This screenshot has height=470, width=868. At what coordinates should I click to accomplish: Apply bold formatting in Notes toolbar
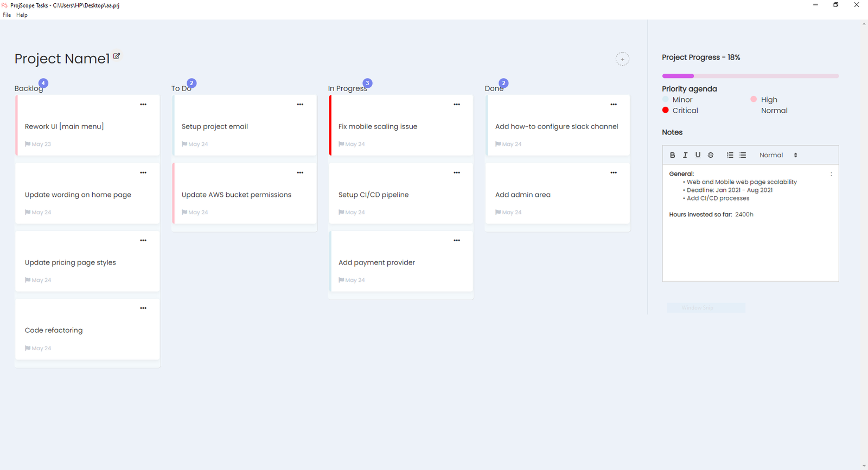pyautogui.click(x=672, y=155)
